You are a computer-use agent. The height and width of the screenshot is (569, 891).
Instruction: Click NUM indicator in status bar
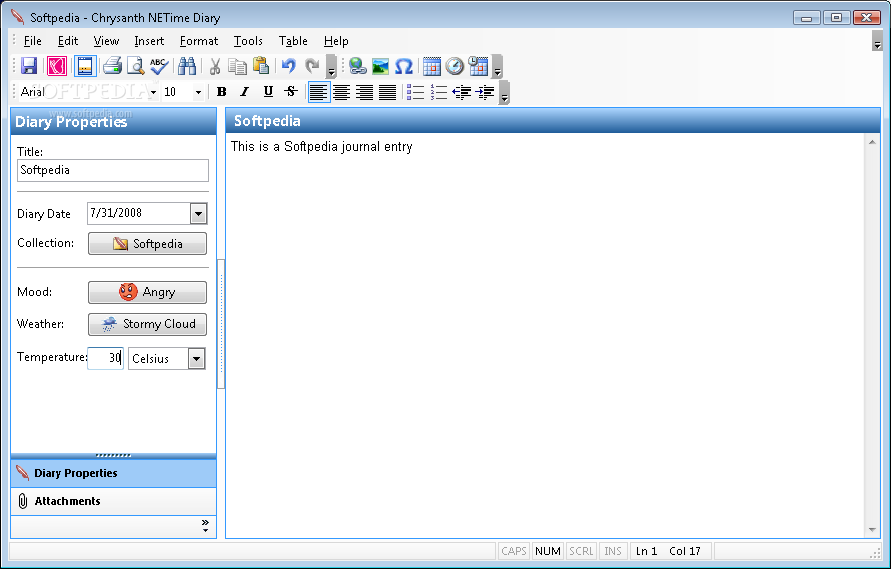(x=548, y=551)
